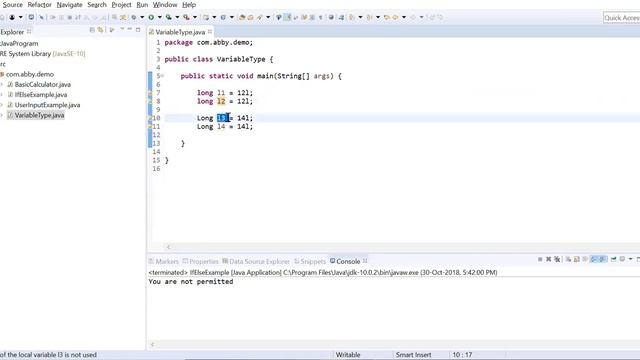Image resolution: width=640 pixels, height=360 pixels.
Task: Open the Coverage launch dropdown arrow
Action: [177, 17]
